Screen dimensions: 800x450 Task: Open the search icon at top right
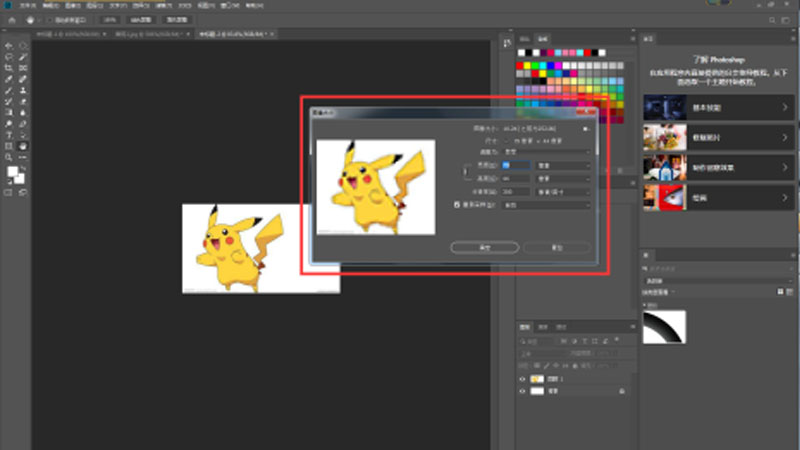click(x=772, y=20)
